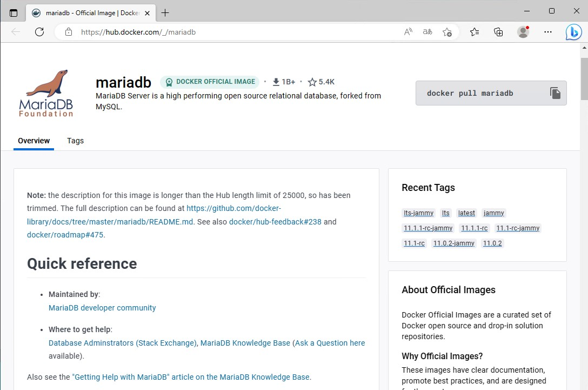Select the 11.1.1-rc-jammy tag
This screenshot has width=588, height=390.
coord(428,228)
